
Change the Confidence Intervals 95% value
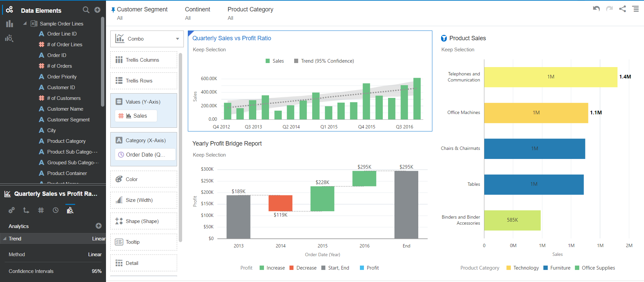(97, 271)
